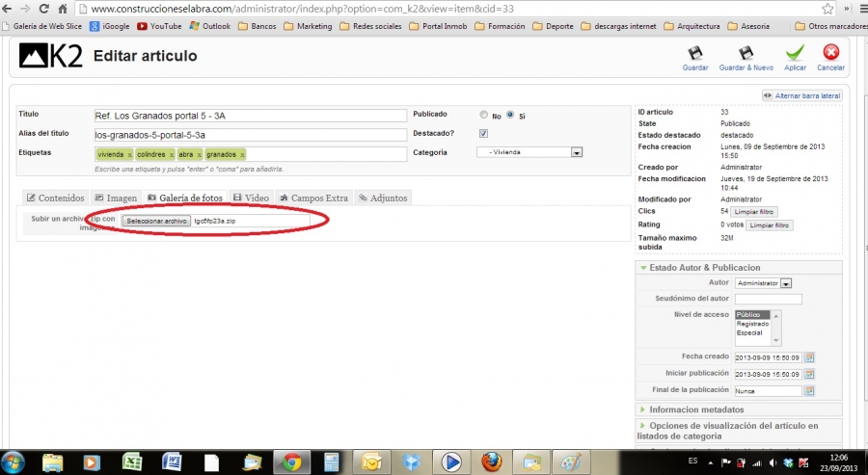Screen dimensions: 868x475
Task: Open YouTube bookmark
Action: pyautogui.click(x=159, y=26)
